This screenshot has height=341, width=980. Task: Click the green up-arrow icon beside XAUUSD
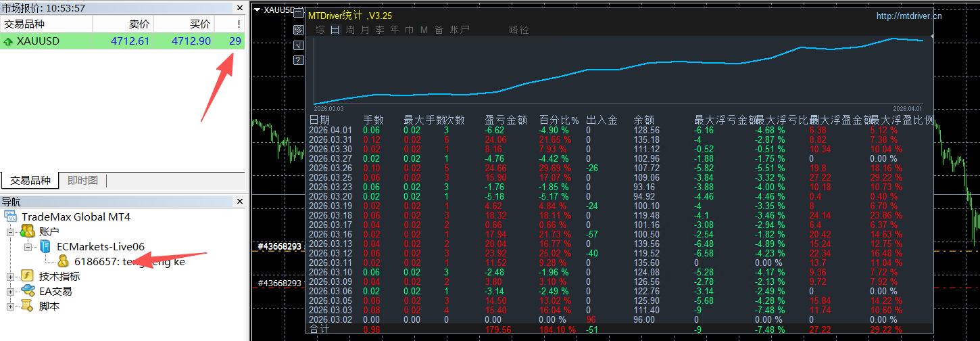pyautogui.click(x=8, y=41)
